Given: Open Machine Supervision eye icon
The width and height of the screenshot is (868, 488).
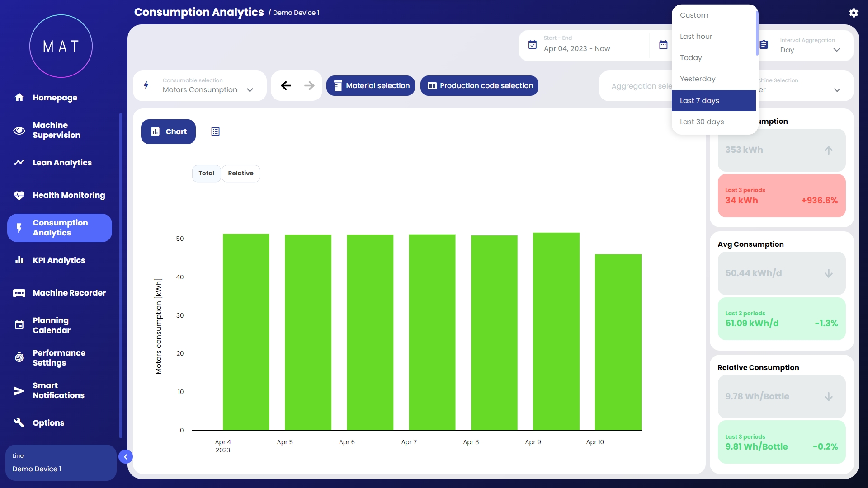Looking at the screenshot, I should click(x=19, y=131).
